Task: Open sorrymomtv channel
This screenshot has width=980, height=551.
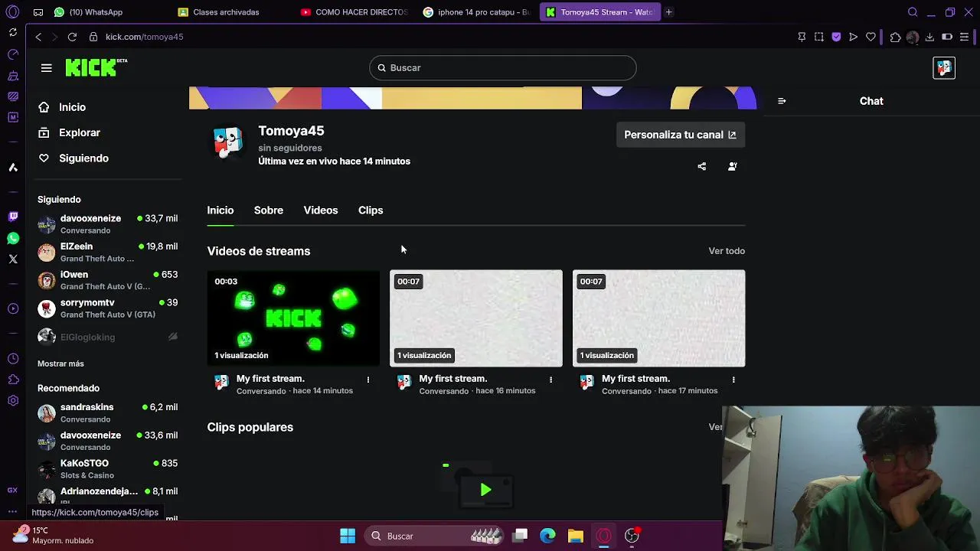Action: coord(107,308)
